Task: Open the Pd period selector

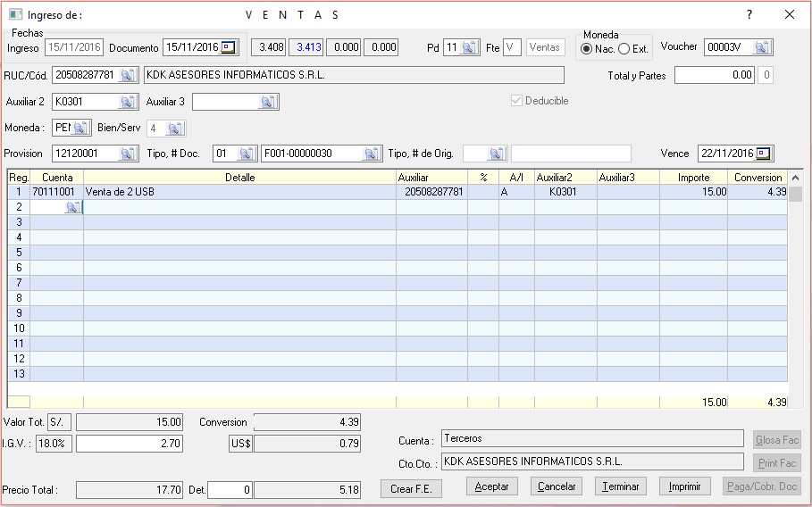Action: pyautogui.click(x=470, y=47)
